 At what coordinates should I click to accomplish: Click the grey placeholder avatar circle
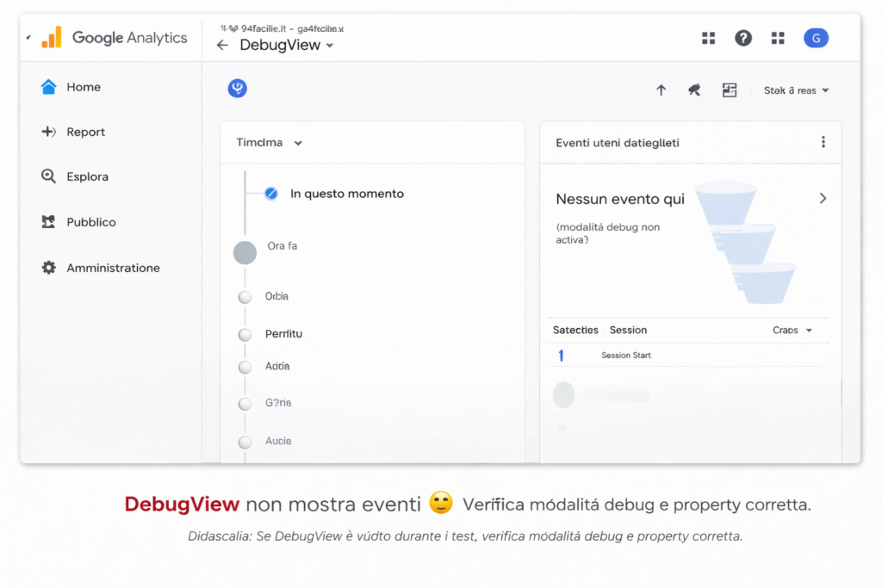pyautogui.click(x=563, y=394)
